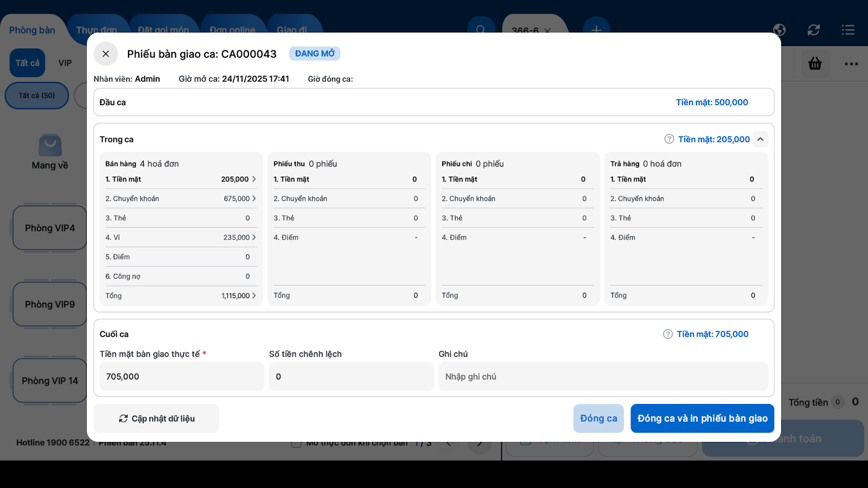Focus the Ghi chú note field
The image size is (868, 488).
(603, 376)
